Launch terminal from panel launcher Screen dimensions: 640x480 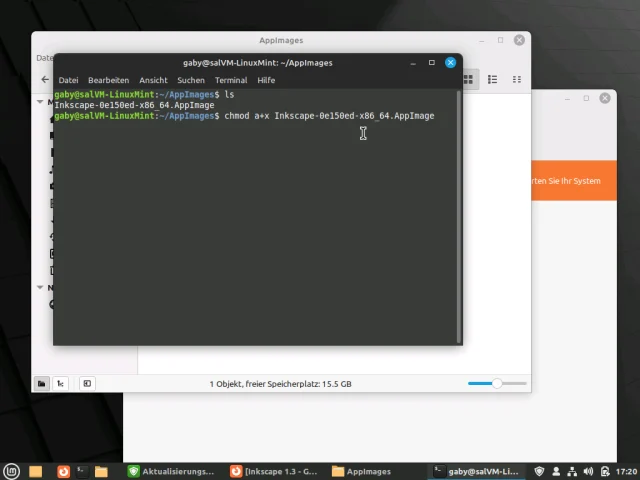pyautogui.click(x=84, y=471)
